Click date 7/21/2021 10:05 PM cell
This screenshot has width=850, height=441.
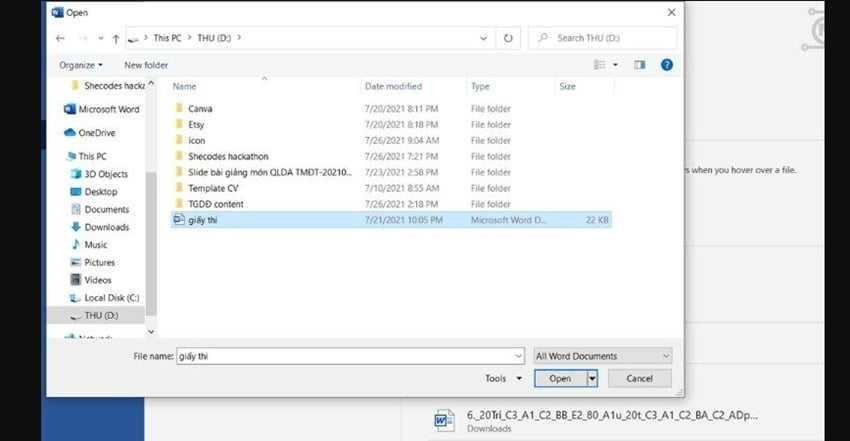point(403,220)
